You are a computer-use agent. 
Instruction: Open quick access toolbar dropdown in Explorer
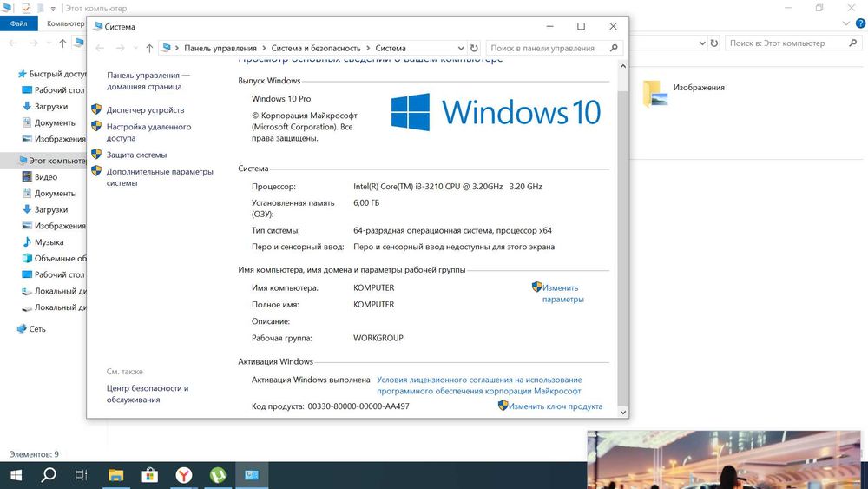[53, 9]
